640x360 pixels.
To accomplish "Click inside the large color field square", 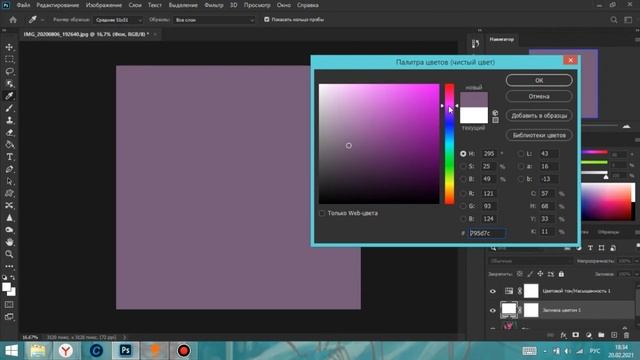I will [379, 144].
